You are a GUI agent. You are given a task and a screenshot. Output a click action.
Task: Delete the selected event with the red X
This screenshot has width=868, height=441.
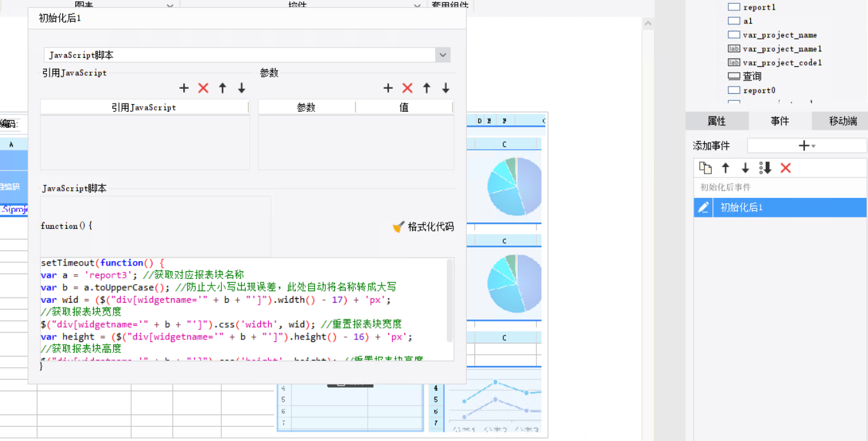point(785,168)
